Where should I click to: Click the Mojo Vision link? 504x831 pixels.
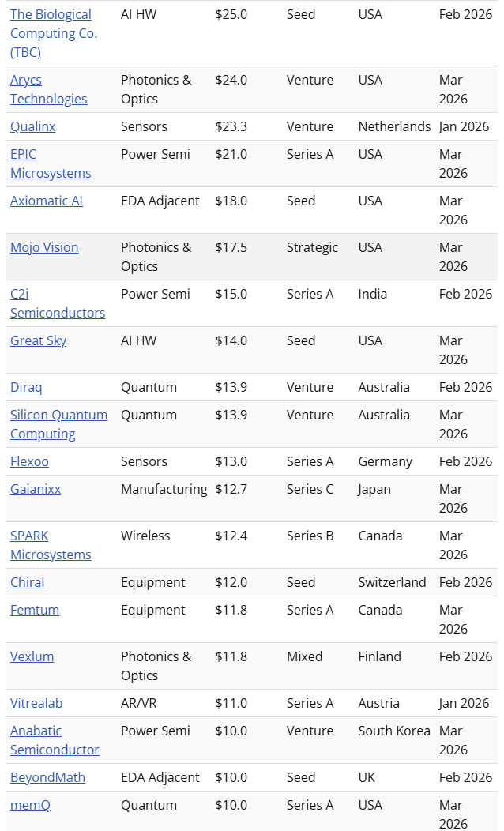click(44, 247)
